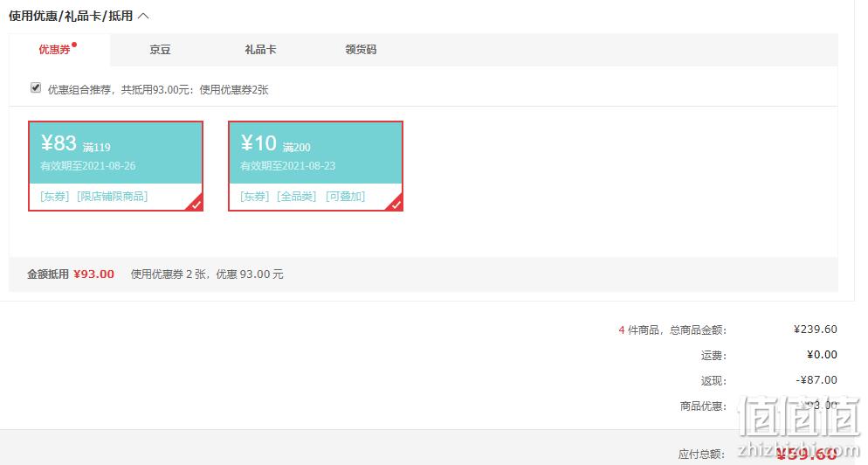Click the 金额抵用 ¥93.00 amount
This screenshot has height=465, width=868.
point(94,274)
